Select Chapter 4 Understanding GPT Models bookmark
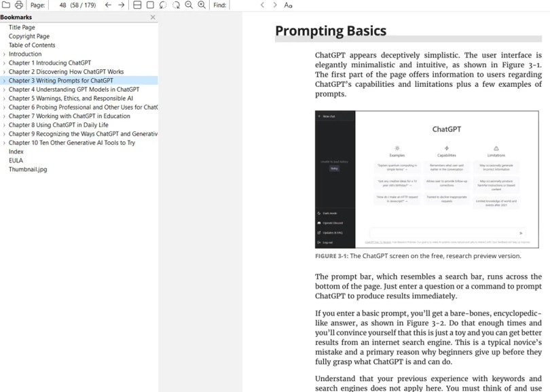 tap(74, 90)
